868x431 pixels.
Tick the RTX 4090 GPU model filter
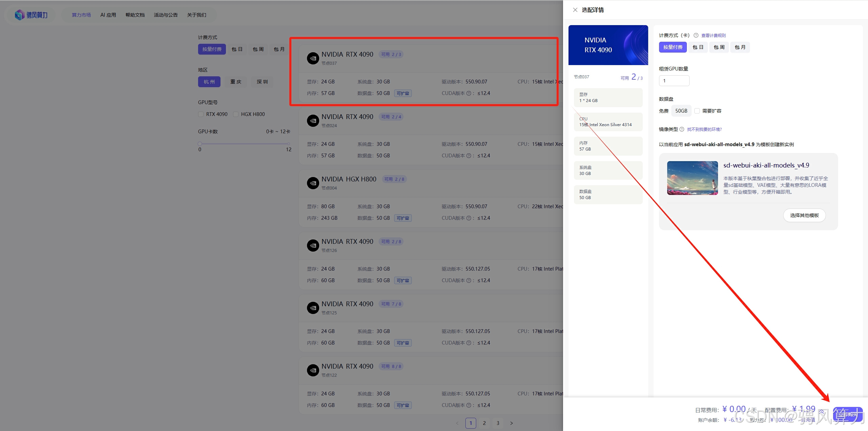[201, 114]
